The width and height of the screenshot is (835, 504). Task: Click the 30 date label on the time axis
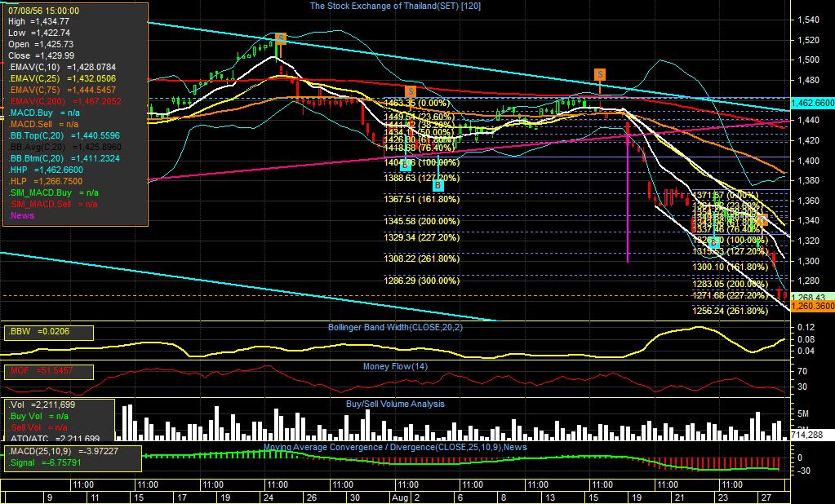[355, 497]
